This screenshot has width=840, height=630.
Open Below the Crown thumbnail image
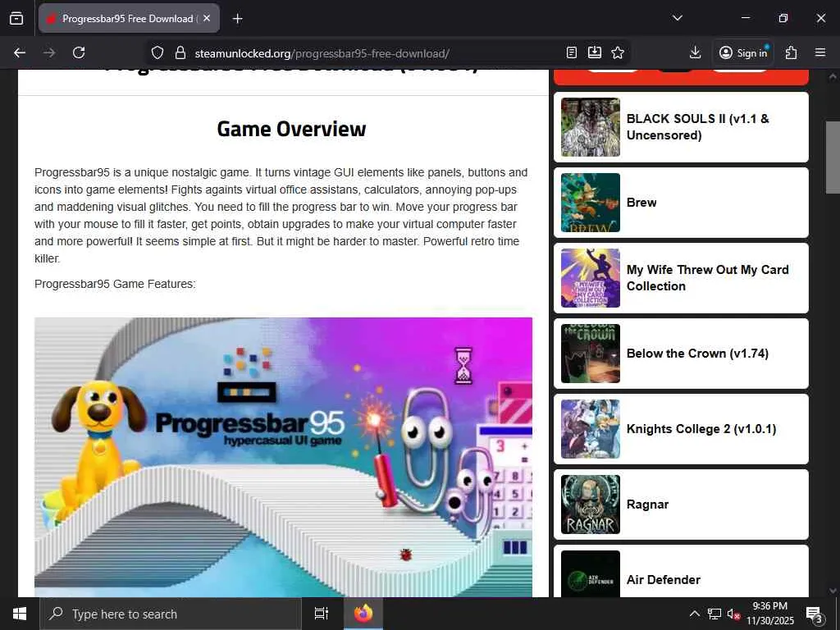[591, 354]
